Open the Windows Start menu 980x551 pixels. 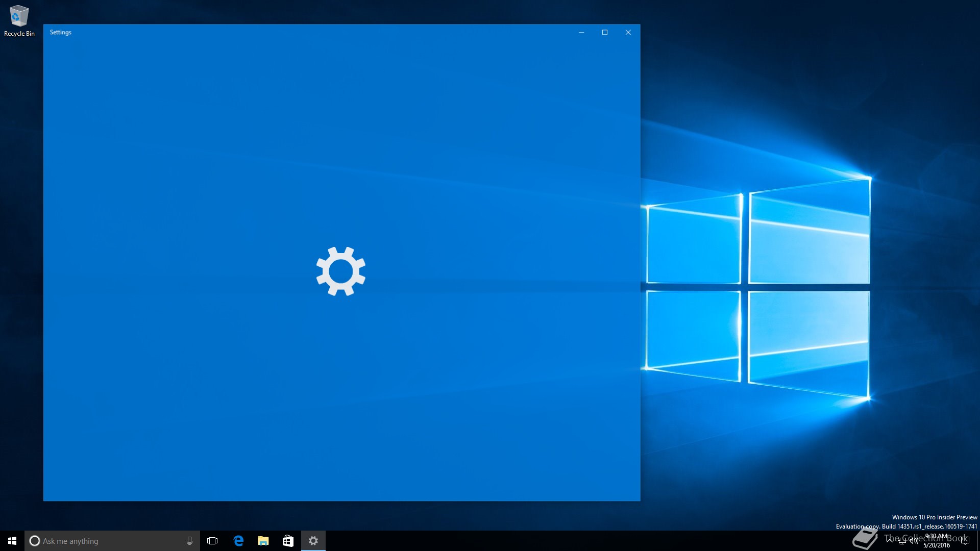pos(12,541)
